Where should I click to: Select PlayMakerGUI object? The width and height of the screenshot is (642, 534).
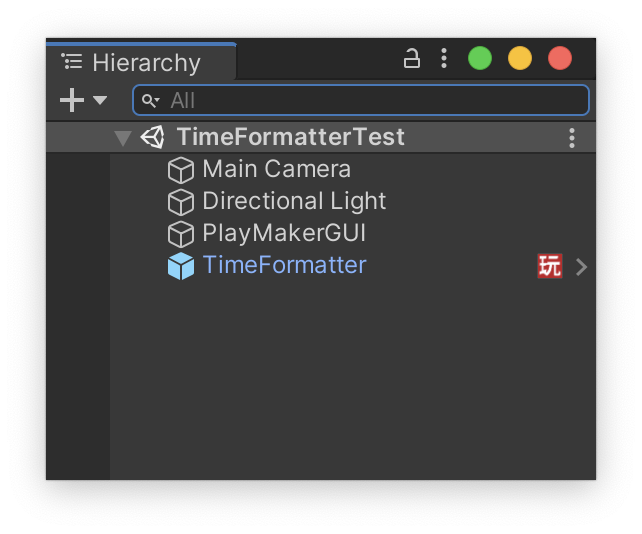(x=284, y=233)
